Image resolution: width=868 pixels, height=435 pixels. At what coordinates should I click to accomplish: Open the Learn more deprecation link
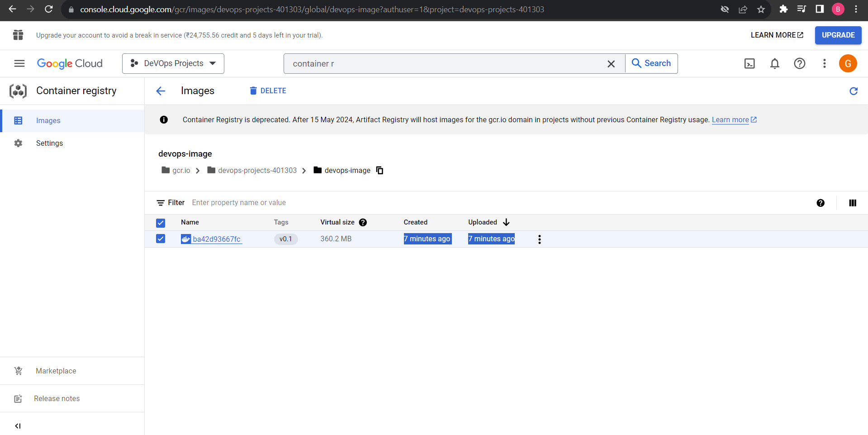click(734, 120)
